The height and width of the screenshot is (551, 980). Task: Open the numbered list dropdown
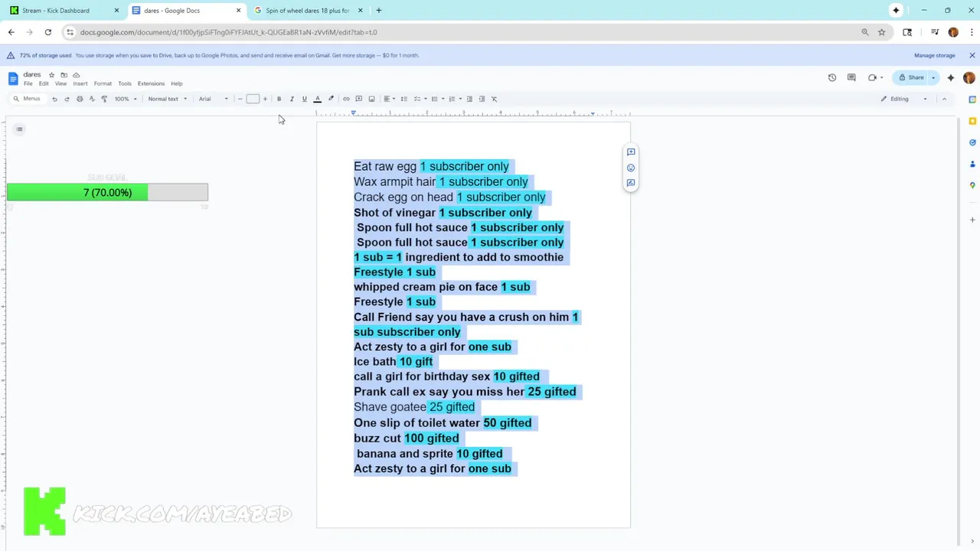pyautogui.click(x=453, y=99)
